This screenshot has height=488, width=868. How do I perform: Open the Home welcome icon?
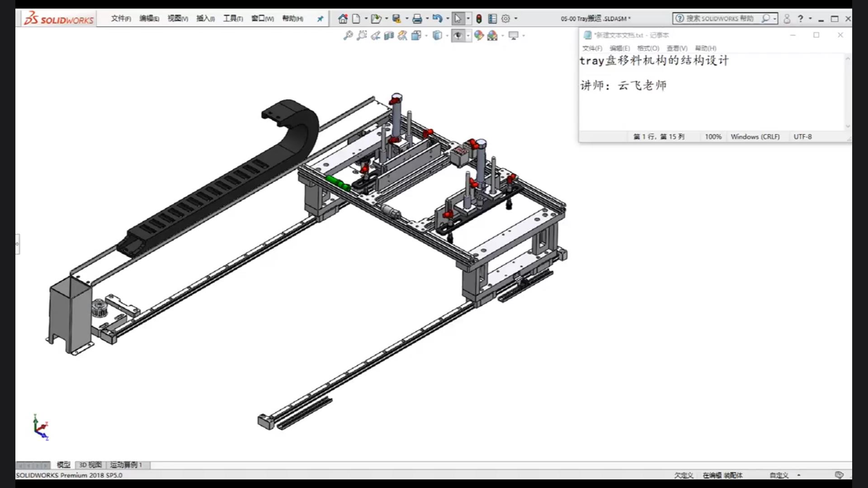[x=343, y=19]
